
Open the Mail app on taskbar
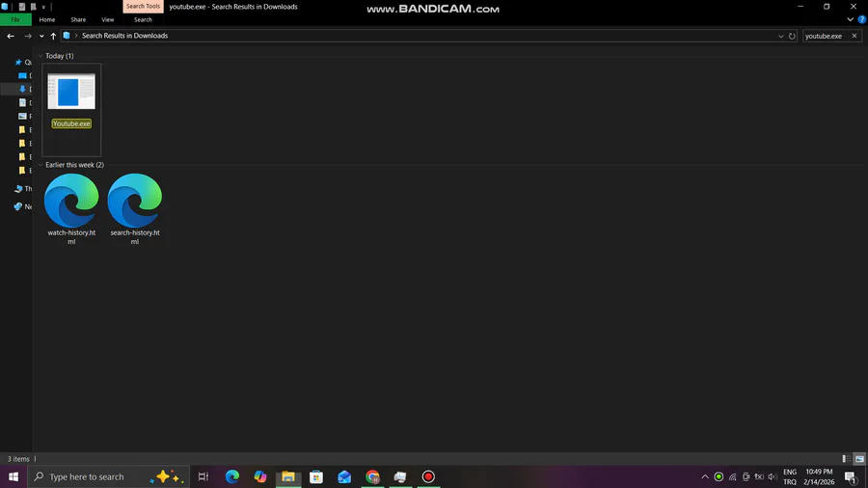point(344,476)
